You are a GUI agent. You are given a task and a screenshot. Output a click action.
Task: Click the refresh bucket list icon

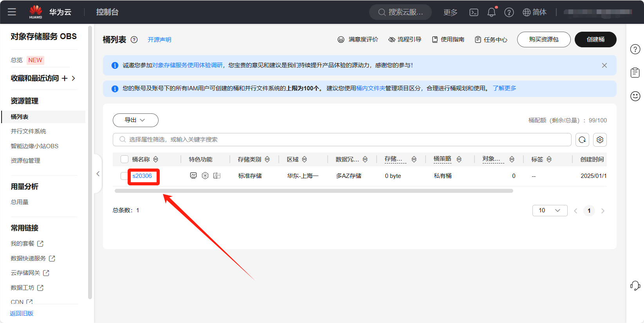point(582,140)
